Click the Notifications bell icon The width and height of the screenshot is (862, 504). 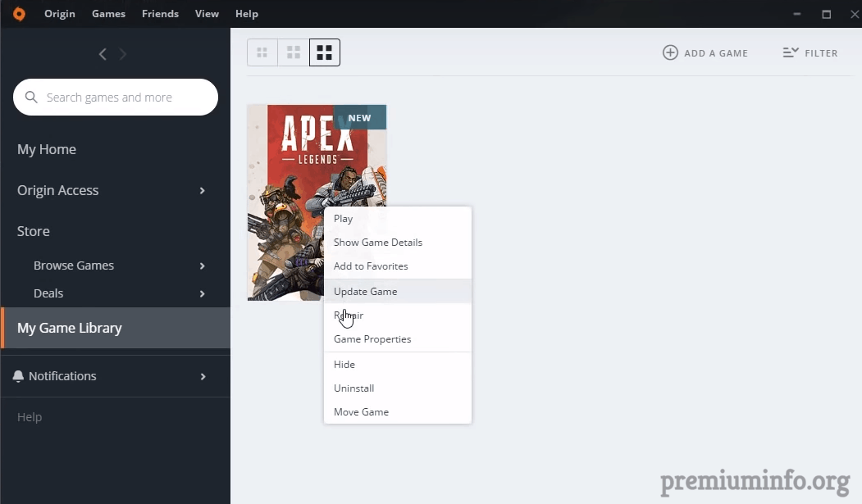point(18,376)
